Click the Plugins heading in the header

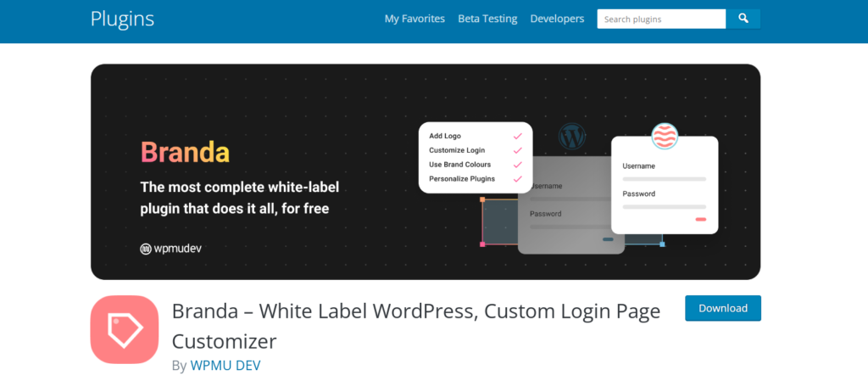[122, 19]
